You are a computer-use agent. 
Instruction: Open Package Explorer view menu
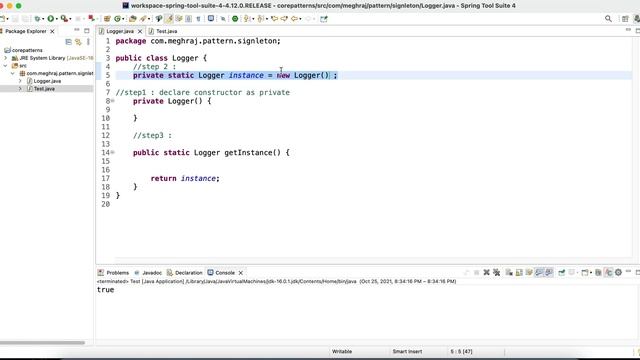[x=88, y=42]
